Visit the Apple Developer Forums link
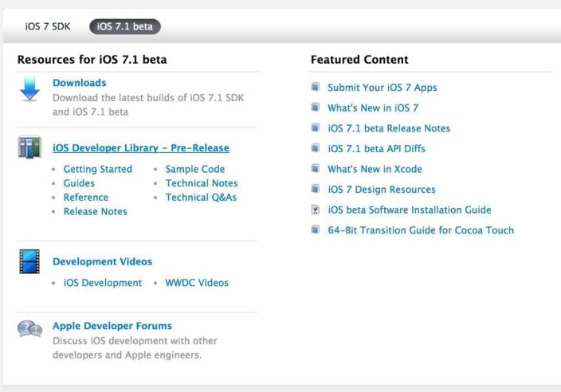The image size is (561, 392). pos(112,326)
